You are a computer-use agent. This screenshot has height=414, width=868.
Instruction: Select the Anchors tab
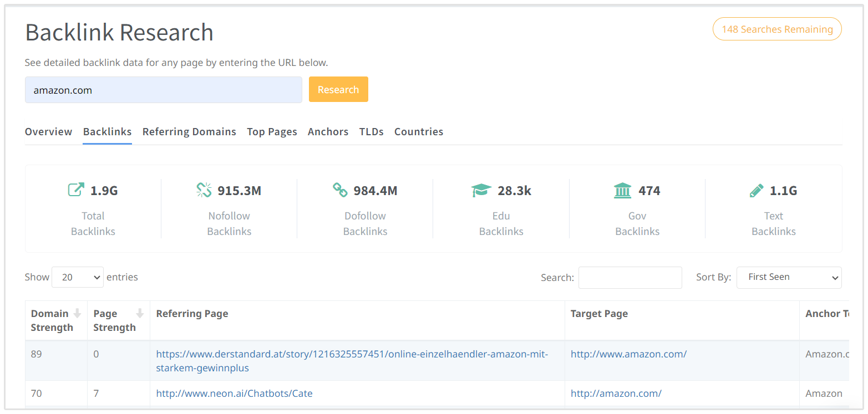328,132
